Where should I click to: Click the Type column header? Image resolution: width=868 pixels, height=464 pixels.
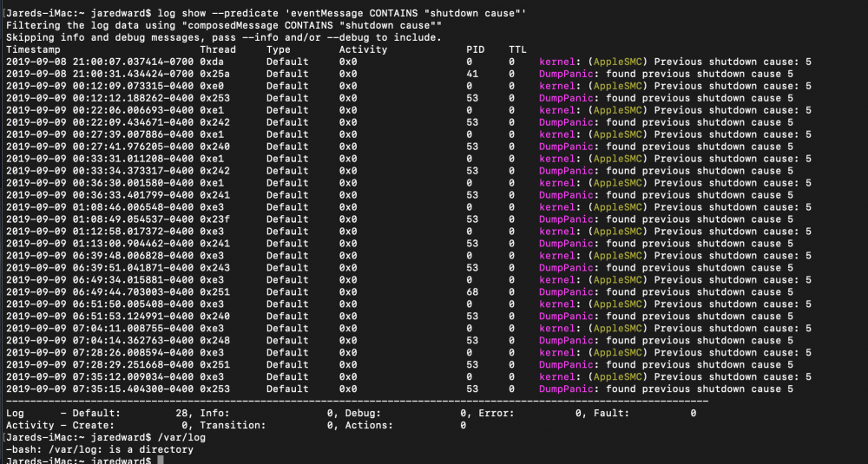(279, 49)
